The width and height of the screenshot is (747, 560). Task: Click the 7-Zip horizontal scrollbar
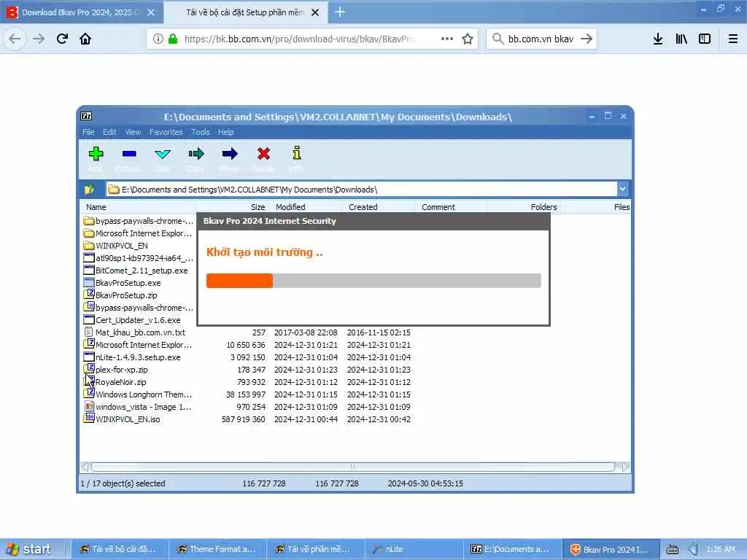[x=352, y=467]
